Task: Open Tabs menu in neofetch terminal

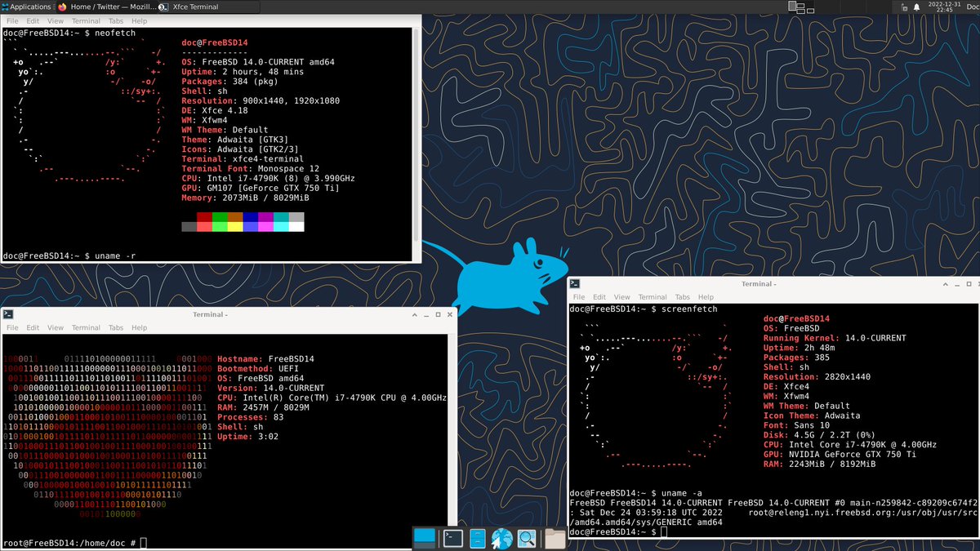Action: [117, 20]
